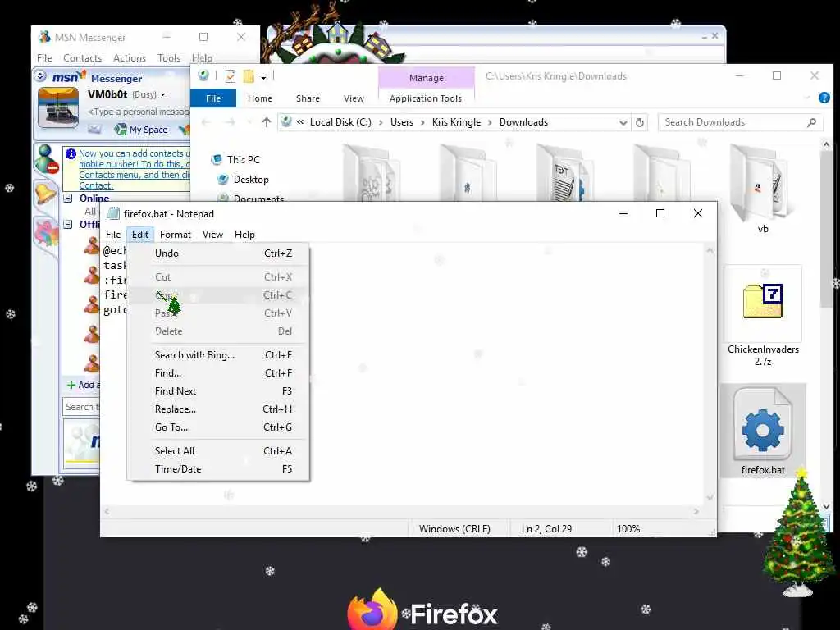Click the Kris Kringle breadcrumb segment
Screen dimensions: 840x630
tap(456, 122)
